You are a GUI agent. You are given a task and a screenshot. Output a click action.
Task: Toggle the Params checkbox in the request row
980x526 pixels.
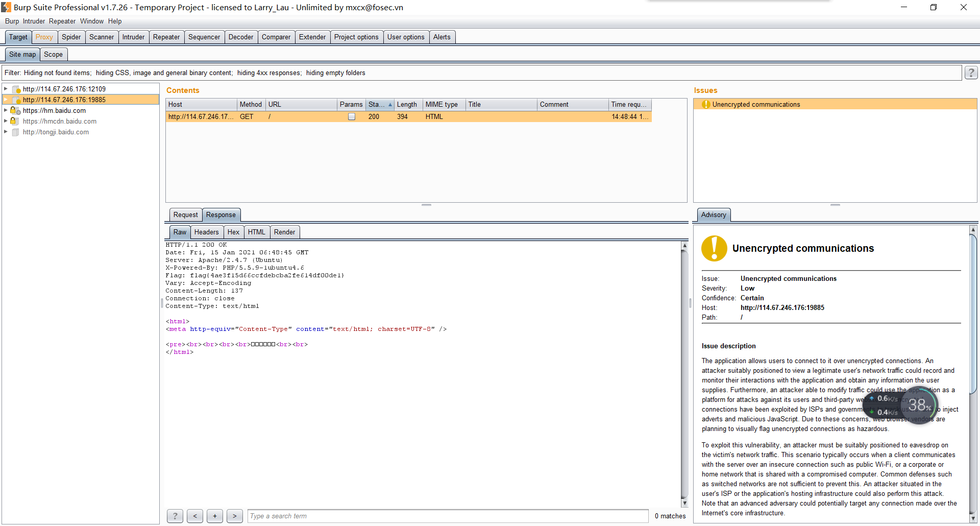point(352,116)
